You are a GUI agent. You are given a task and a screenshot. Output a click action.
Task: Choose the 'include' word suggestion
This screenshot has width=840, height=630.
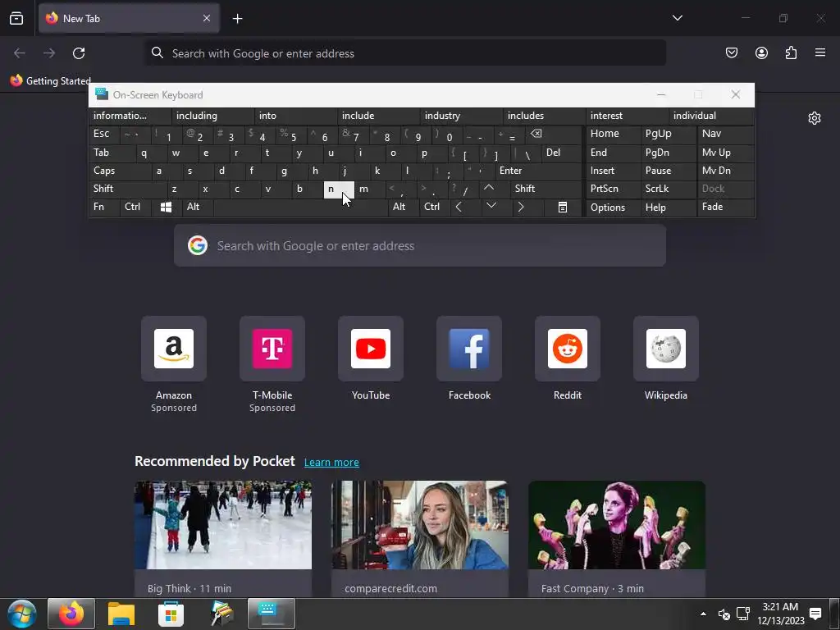tap(379, 116)
